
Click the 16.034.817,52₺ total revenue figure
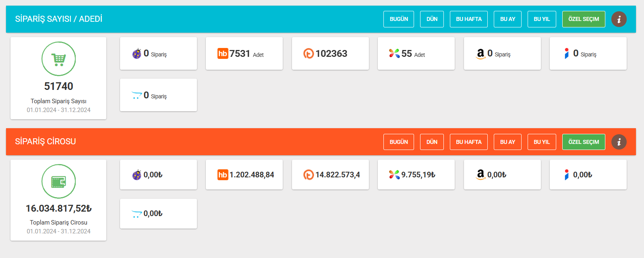(x=59, y=208)
